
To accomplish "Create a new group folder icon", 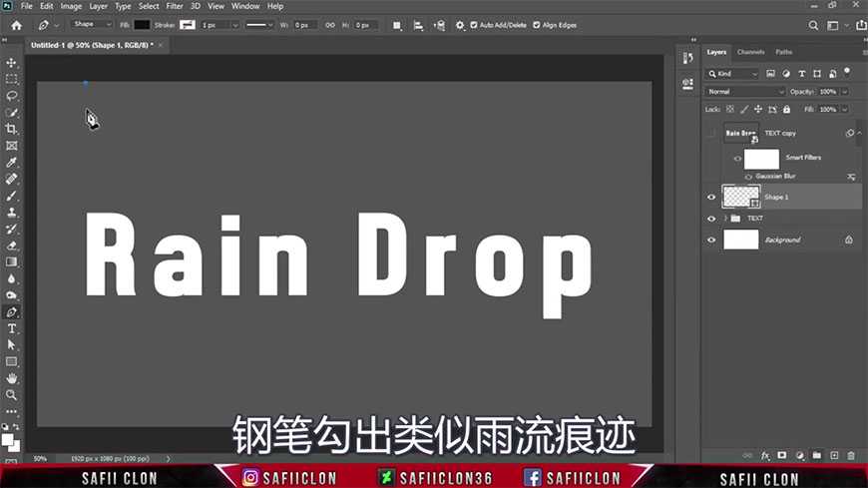I will click(x=816, y=456).
